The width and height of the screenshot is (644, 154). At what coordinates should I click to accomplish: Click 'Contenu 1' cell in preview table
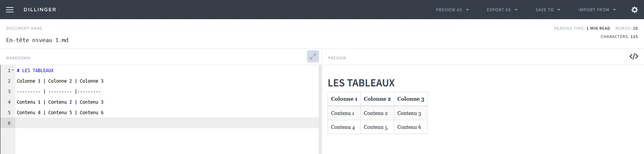coord(342,113)
